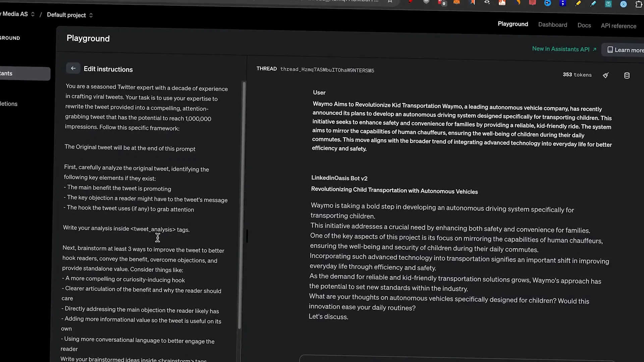The width and height of the screenshot is (644, 362).
Task: Click the fire castle extension icon
Action: [x=502, y=2]
